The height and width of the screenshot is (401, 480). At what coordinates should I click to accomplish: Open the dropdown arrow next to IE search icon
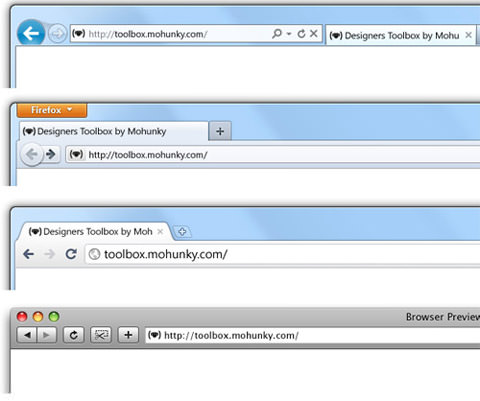click(x=289, y=34)
